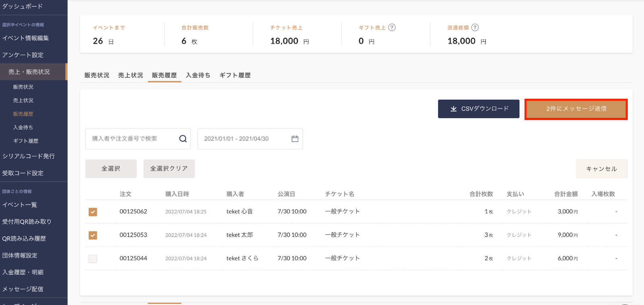
Task: Click help icon next to 流通総額
Action: click(x=475, y=28)
